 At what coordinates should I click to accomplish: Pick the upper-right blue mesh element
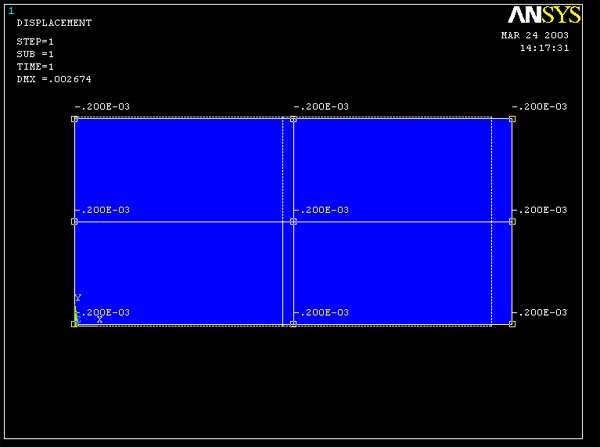pyautogui.click(x=403, y=170)
